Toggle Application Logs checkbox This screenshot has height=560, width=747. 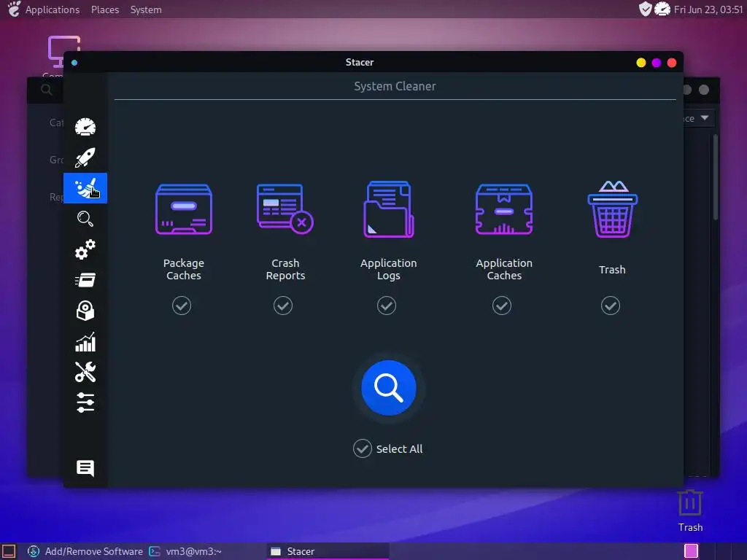pos(387,306)
